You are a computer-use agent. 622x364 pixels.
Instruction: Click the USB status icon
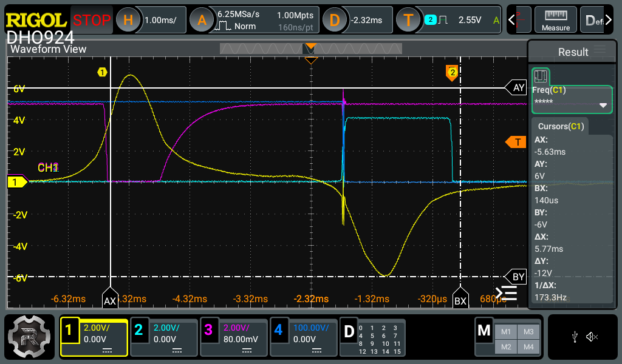pos(575,337)
